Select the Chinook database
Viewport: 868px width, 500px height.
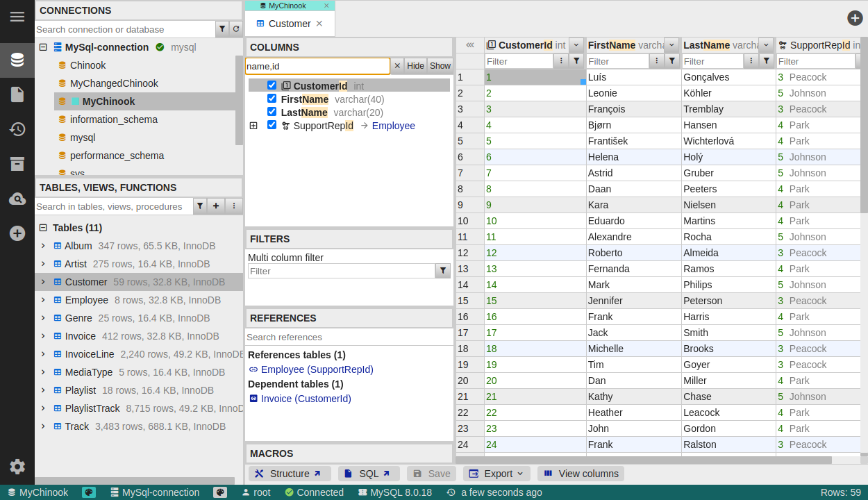[87, 65]
